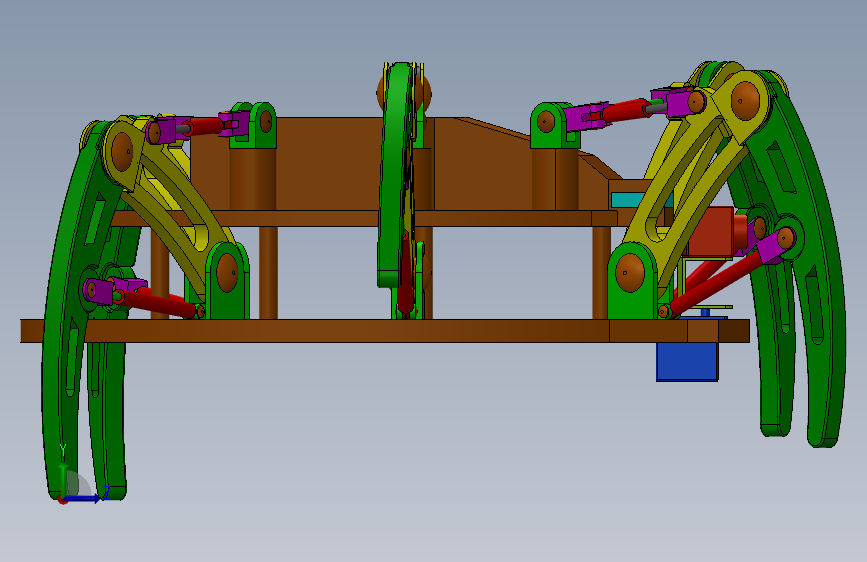The height and width of the screenshot is (562, 867).
Task: Pick the upper-right red actuator cylinder
Action: [x=625, y=110]
